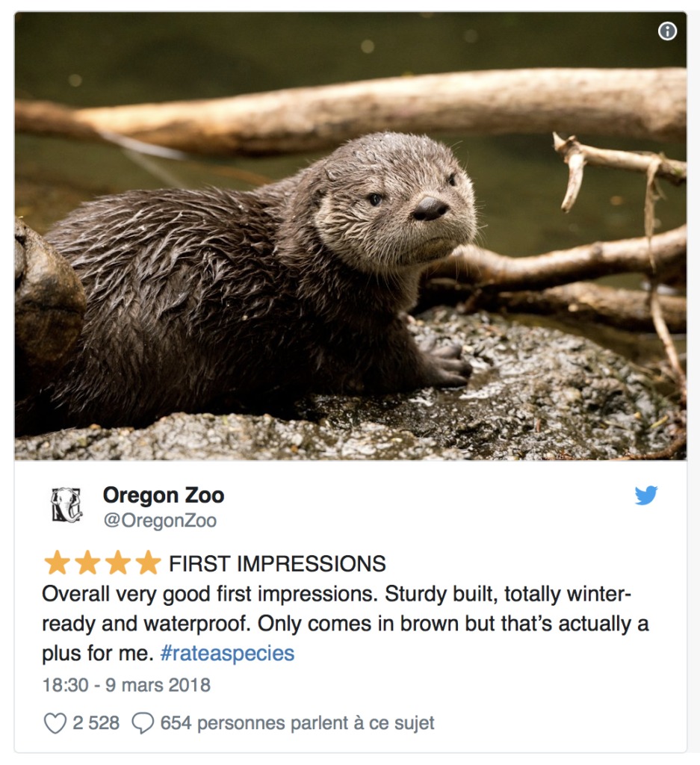Open the #rateaspecies hashtag
700x765 pixels.
[227, 654]
